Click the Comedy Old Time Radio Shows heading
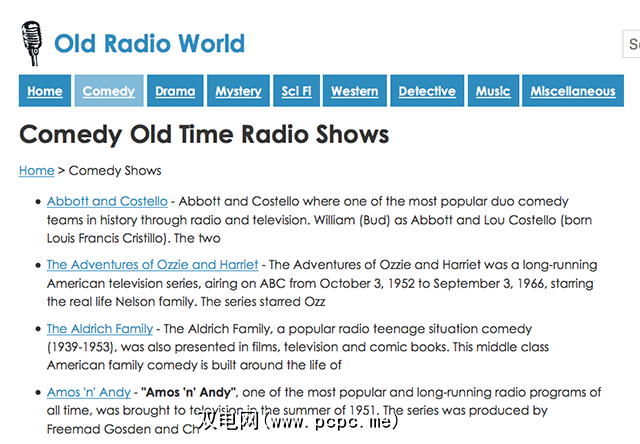 pos(204,135)
